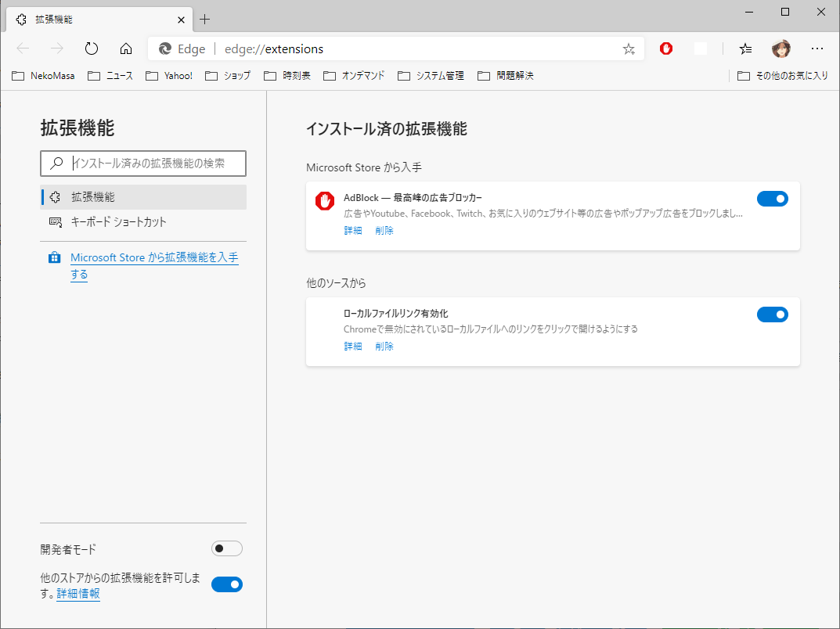This screenshot has width=840, height=629.
Task: Go to home page icon
Action: (126, 49)
